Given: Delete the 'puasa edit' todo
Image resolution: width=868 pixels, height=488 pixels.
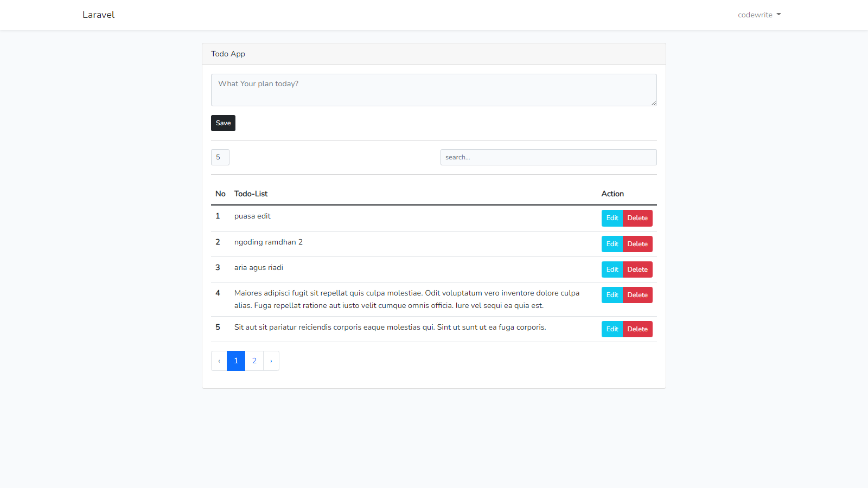Looking at the screenshot, I should pyautogui.click(x=637, y=218).
